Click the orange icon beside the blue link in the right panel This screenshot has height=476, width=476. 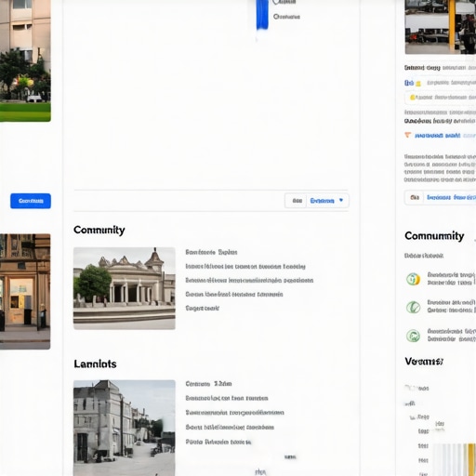408,135
